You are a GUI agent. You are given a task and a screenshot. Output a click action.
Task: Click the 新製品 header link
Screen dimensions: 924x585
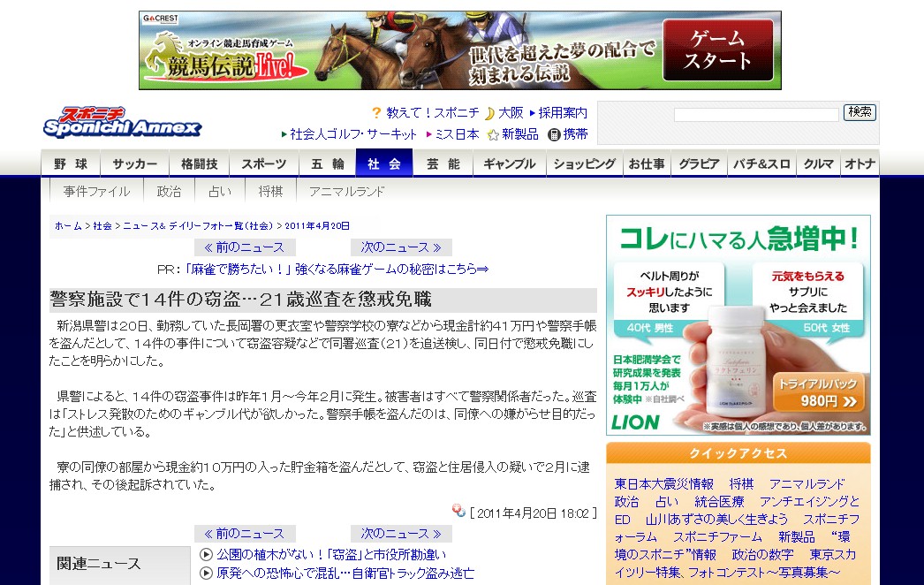(519, 134)
